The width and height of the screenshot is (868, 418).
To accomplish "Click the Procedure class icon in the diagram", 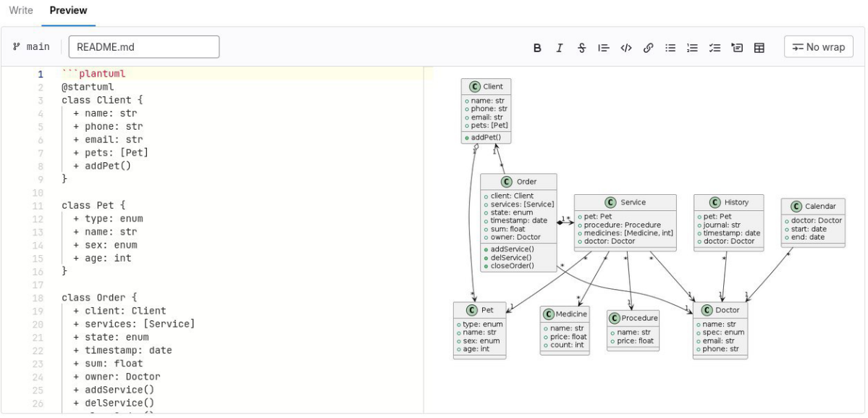I will [x=614, y=318].
